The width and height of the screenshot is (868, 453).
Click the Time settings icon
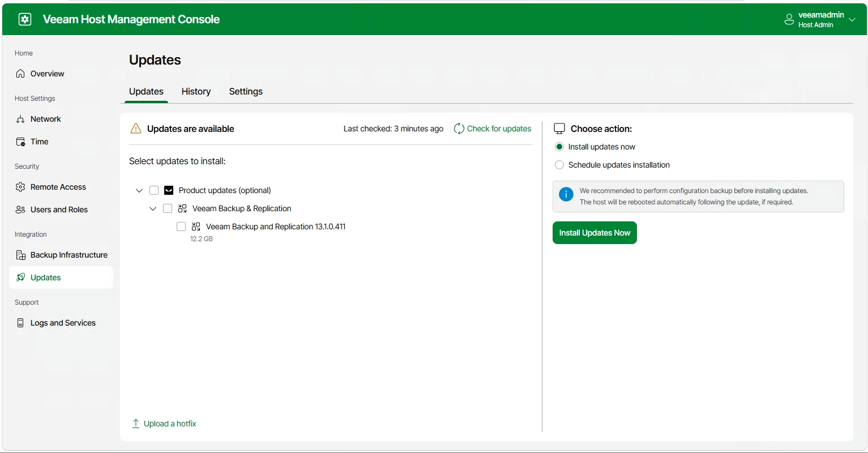[20, 142]
